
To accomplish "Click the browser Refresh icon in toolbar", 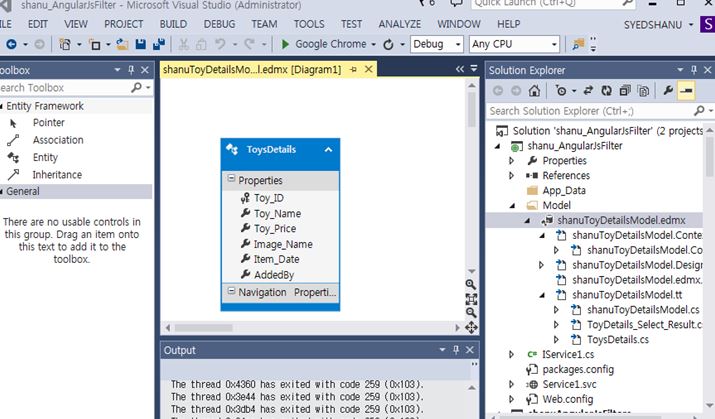I will 388,44.
